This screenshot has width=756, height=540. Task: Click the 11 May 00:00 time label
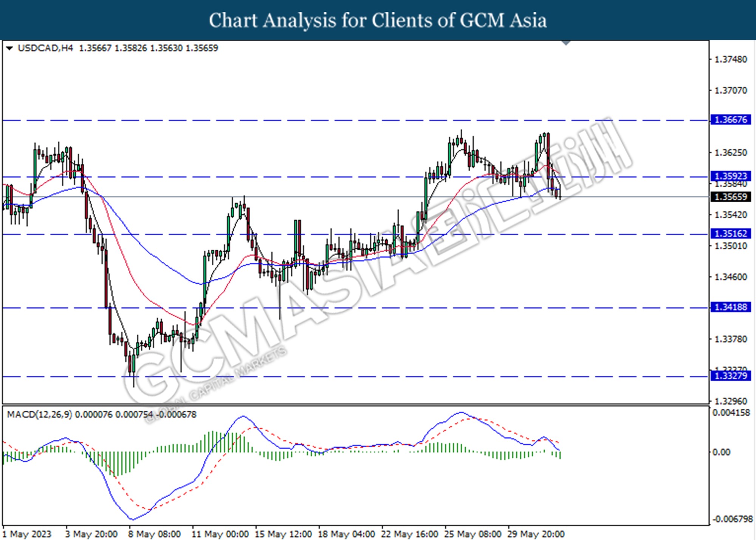click(220, 534)
